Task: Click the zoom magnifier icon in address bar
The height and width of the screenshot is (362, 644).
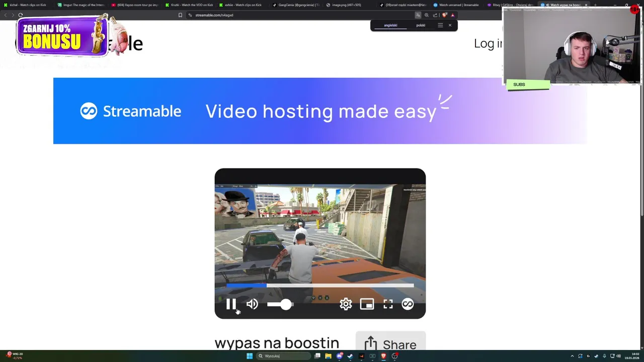Action: pos(427,15)
